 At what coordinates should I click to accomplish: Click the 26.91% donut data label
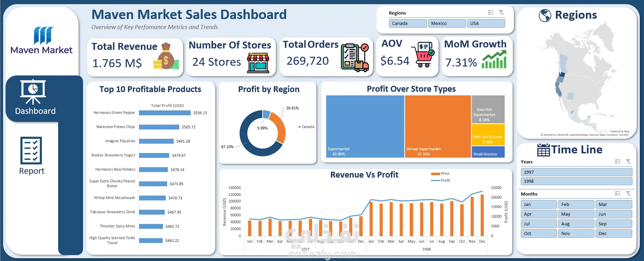292,108
